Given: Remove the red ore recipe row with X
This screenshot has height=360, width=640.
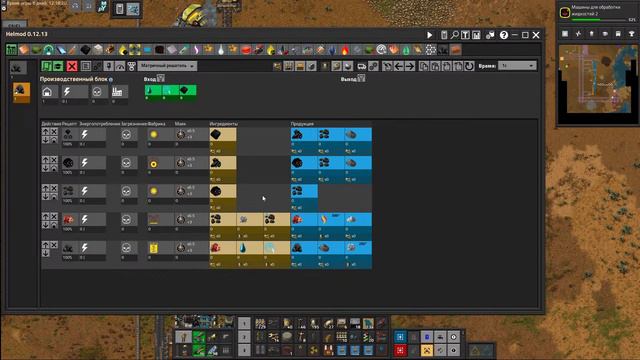Looking at the screenshot, I should (x=54, y=216).
